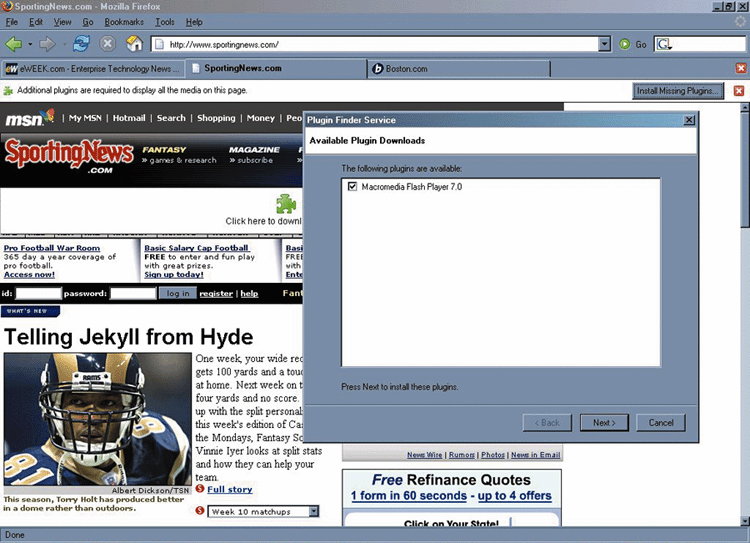
Task: Click the SportingNews.com logo
Action: [x=69, y=156]
